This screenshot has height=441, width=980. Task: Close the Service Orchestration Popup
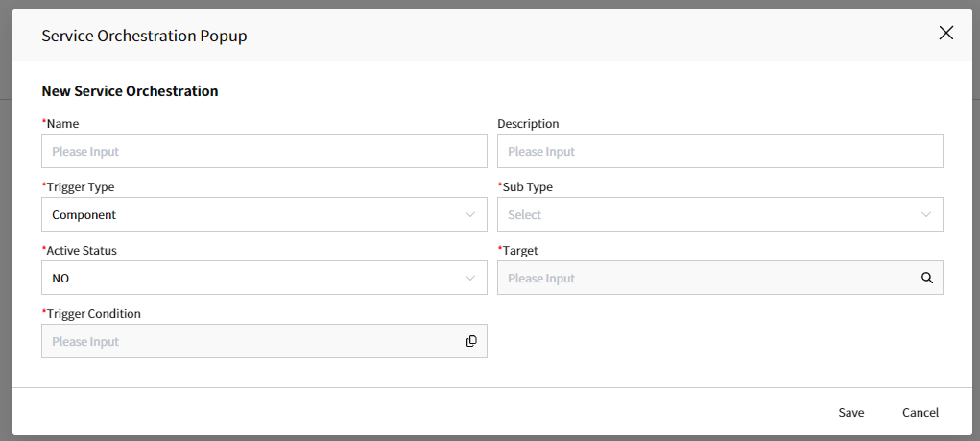[945, 34]
